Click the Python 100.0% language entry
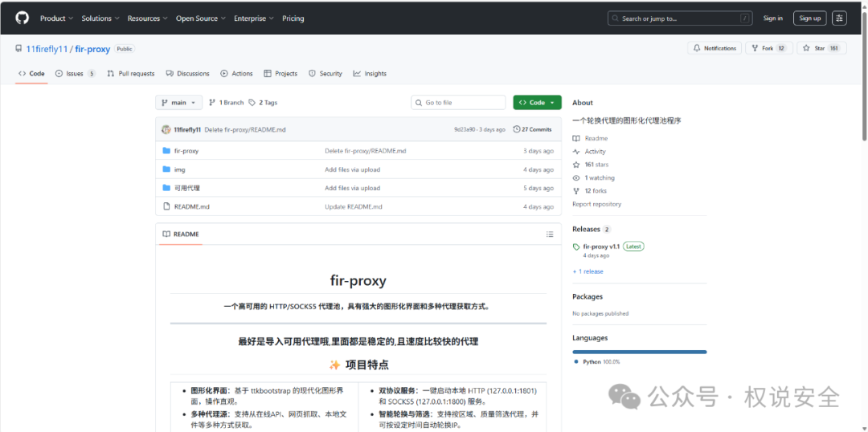Screen dimensions: 868x432 [x=597, y=362]
